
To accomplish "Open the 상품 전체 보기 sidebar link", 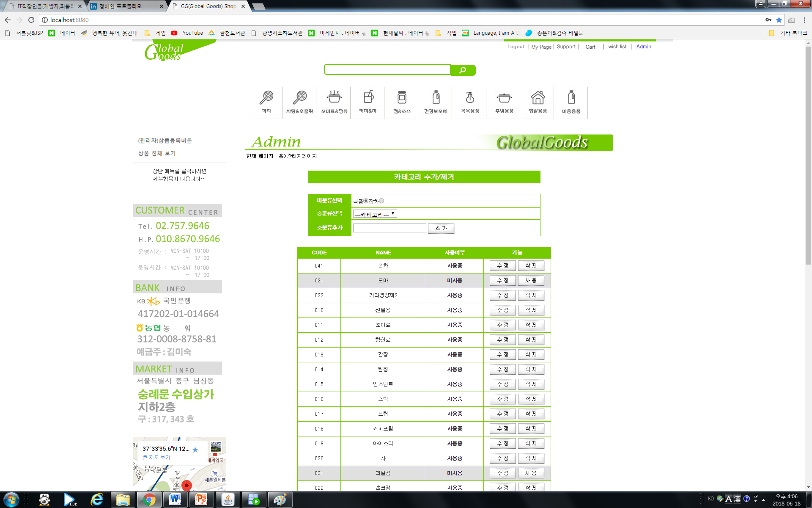I will (x=156, y=153).
